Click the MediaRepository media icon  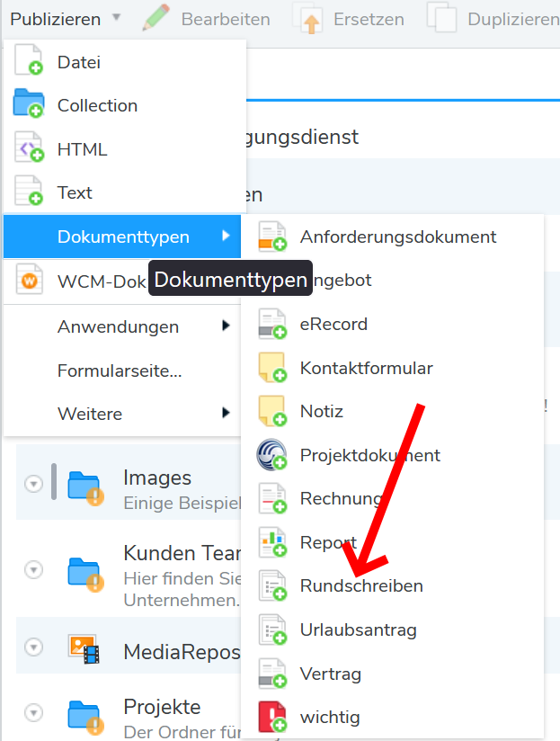click(84, 649)
